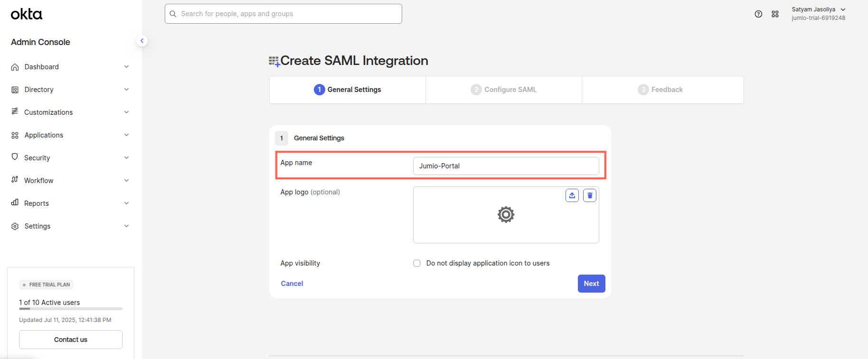Click the gear logo placeholder image
868x359 pixels.
(x=506, y=215)
